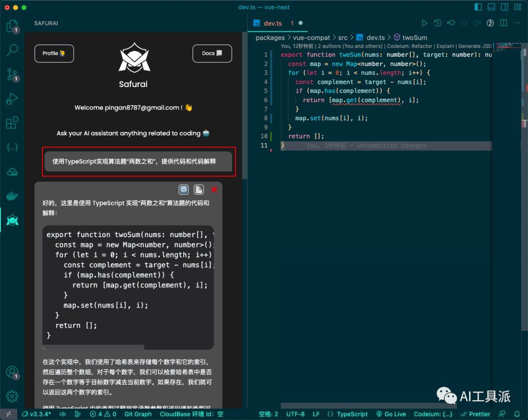The height and width of the screenshot is (420, 528).
Task: Open the remote window status icon
Action: (9, 414)
